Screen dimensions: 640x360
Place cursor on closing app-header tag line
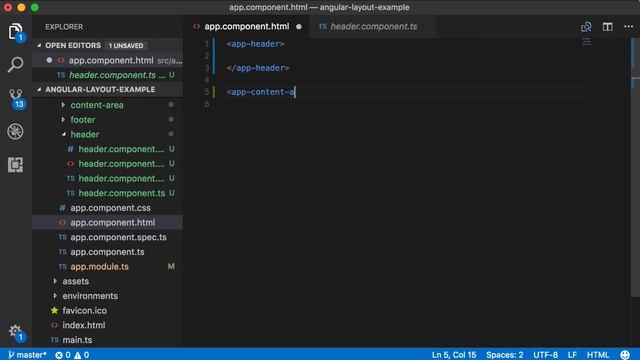click(258, 68)
